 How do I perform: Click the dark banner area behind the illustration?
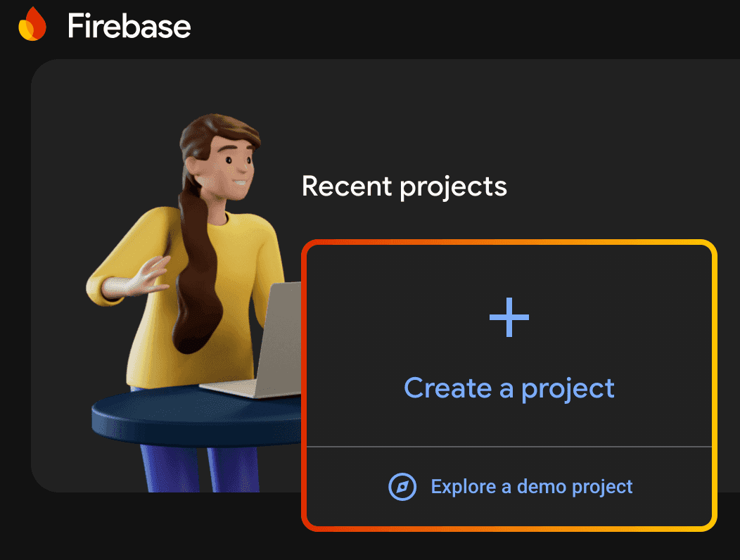(x=106, y=106)
